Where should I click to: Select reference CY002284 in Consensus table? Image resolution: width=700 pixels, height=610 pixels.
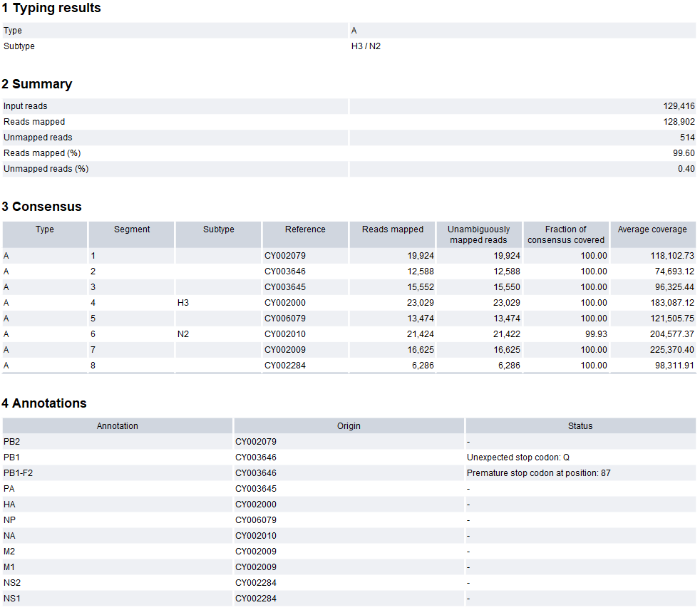pyautogui.click(x=285, y=365)
